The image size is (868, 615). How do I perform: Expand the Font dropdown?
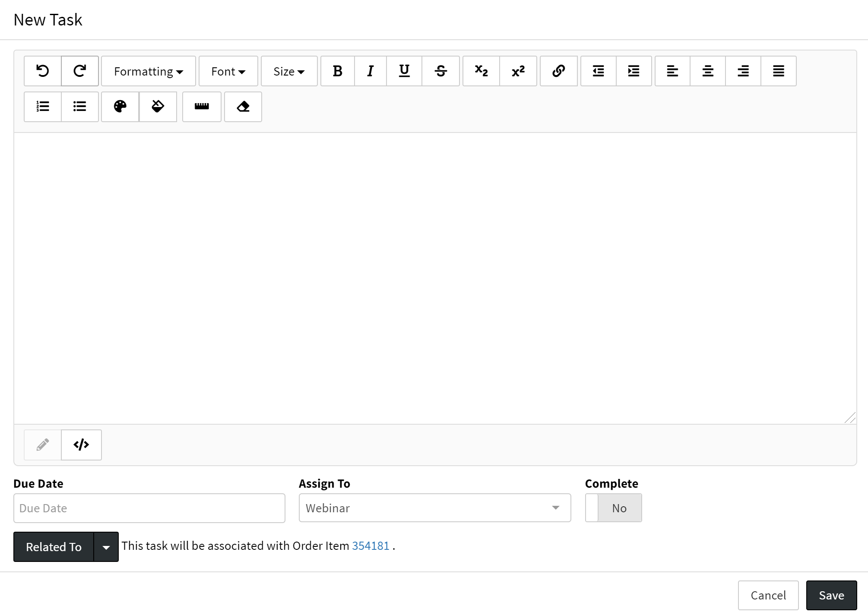[x=228, y=71]
